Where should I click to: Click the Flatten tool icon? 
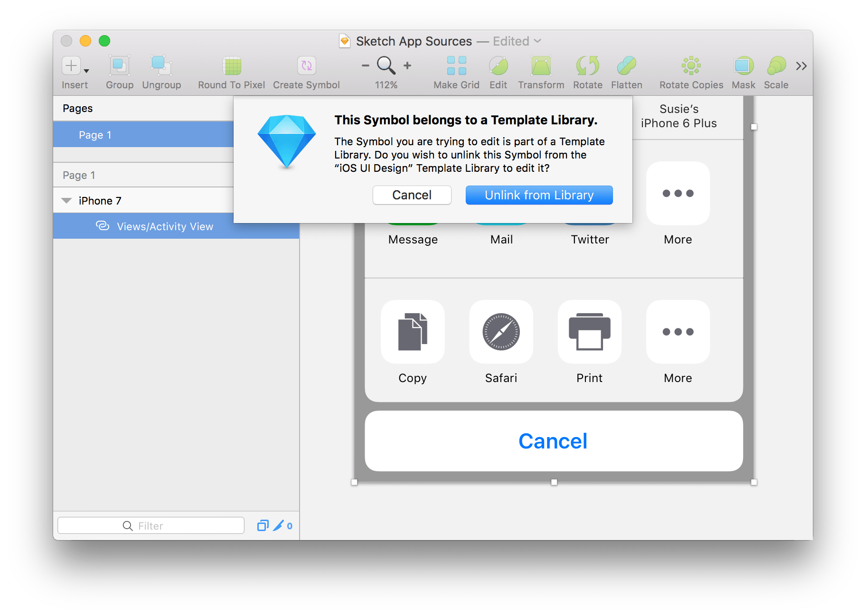[627, 65]
